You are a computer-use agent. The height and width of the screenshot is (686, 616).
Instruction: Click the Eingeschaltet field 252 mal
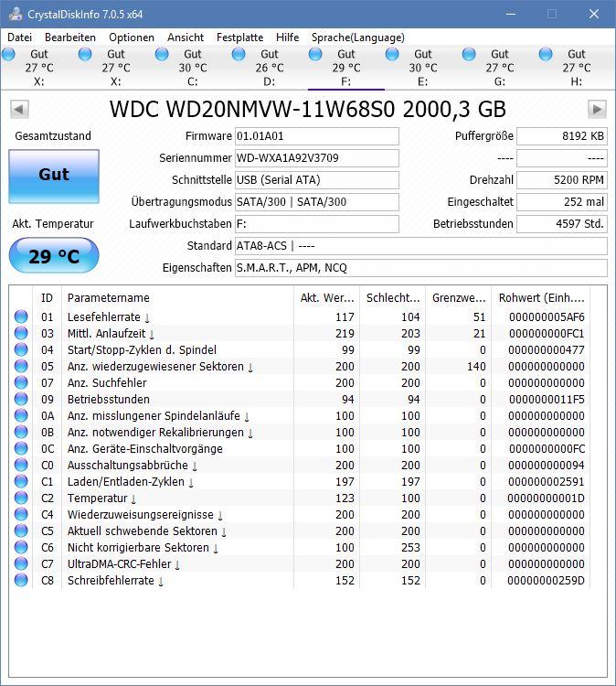562,202
